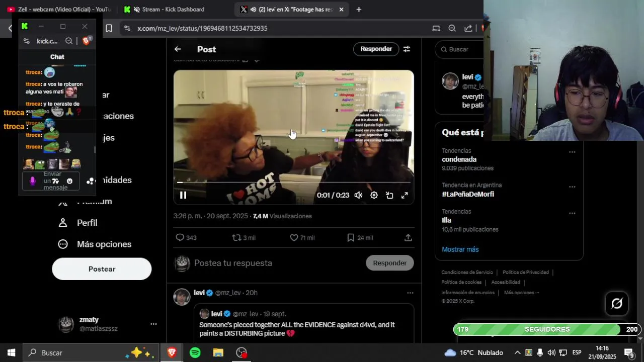Toggle picture-in-picture on the video player

pos(389,195)
